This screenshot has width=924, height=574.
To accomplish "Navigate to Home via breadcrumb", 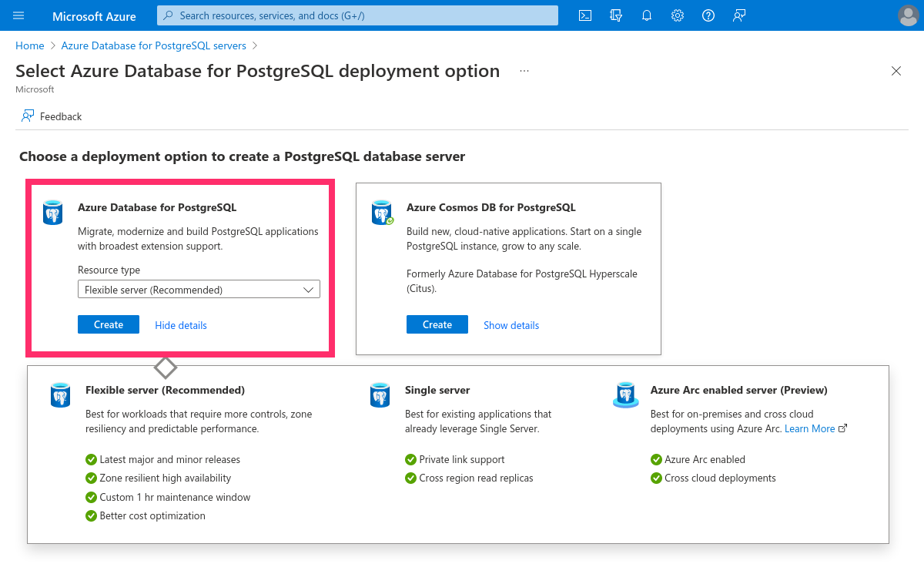I will [x=29, y=45].
